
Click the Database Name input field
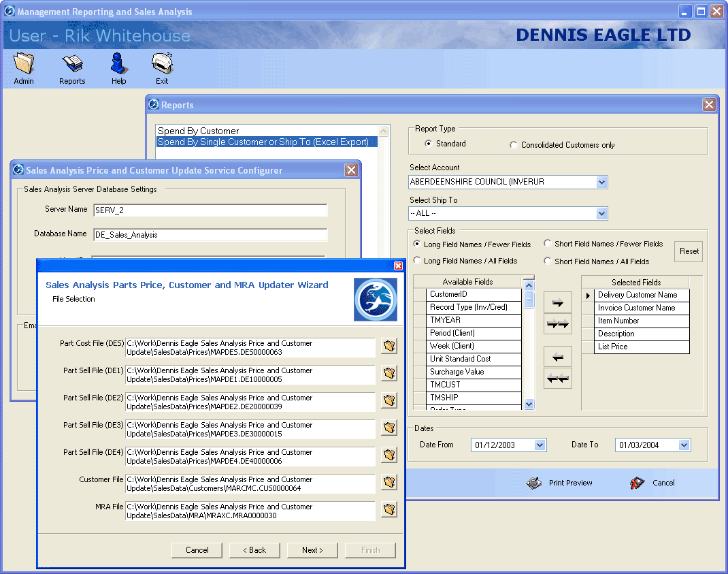point(210,235)
